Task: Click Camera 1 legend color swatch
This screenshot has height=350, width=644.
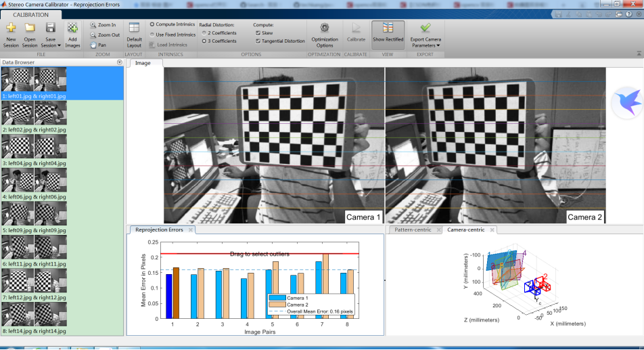Action: [x=277, y=299]
